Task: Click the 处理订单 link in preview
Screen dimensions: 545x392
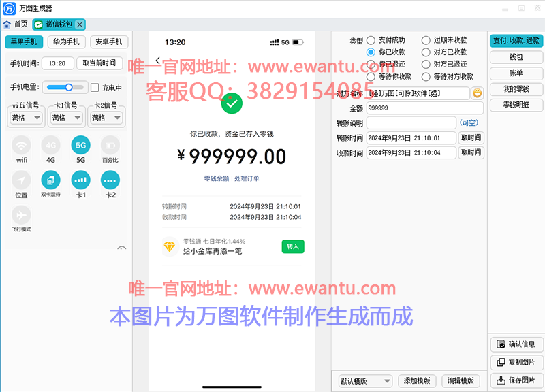Action: click(247, 178)
